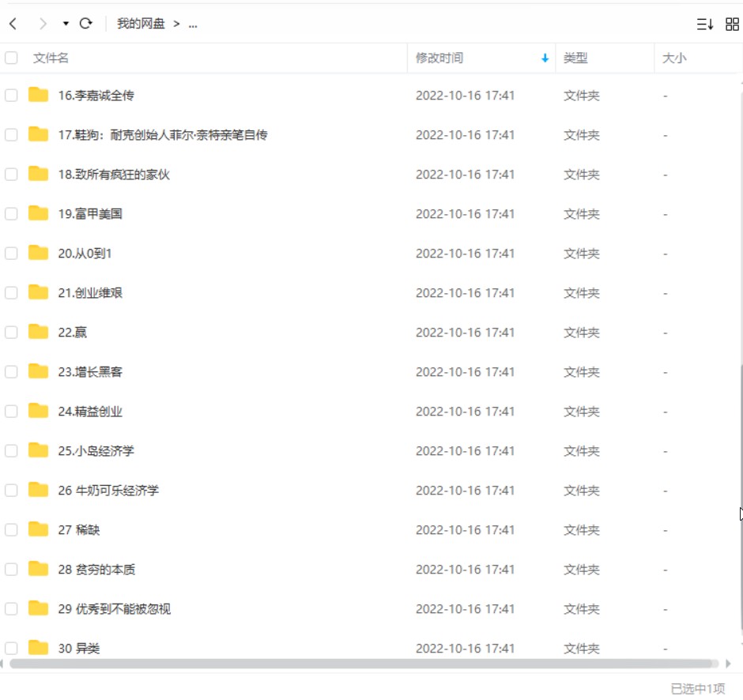Select folder name 23.增长黑客
Viewport: 743px width, 700px height.
point(90,372)
